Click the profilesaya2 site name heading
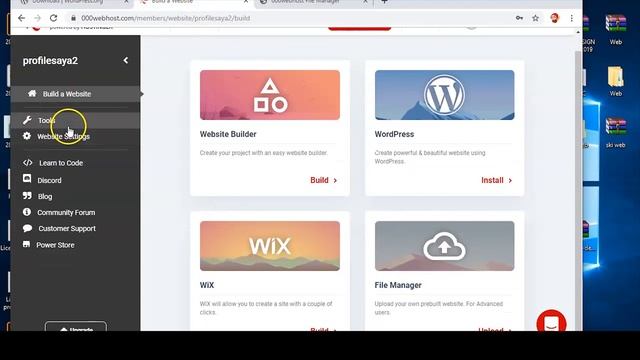640x360 pixels. pyautogui.click(x=50, y=60)
